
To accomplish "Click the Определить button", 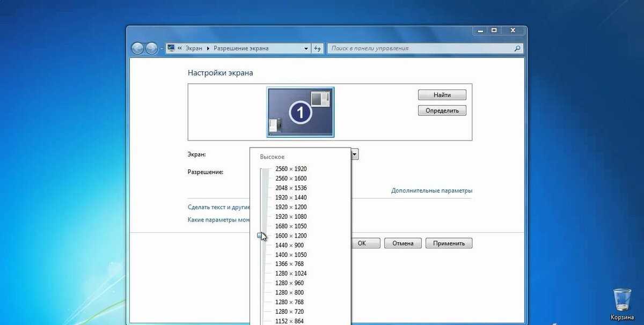I will pos(442,110).
